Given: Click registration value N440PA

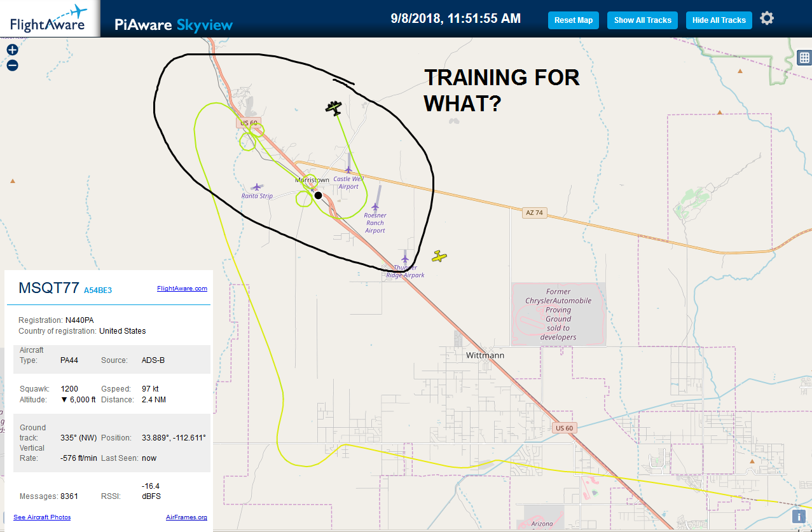Looking at the screenshot, I should coord(79,320).
